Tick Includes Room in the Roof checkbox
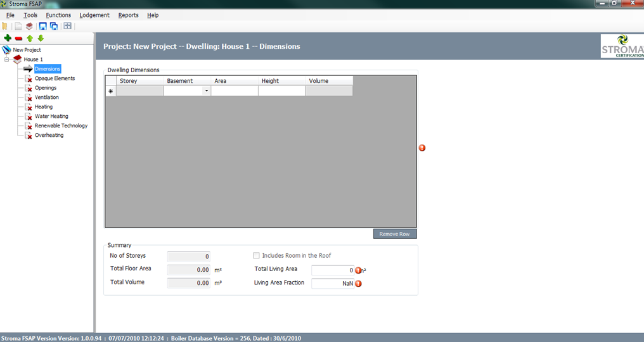Viewport: 644px width, 342px height. pyautogui.click(x=256, y=255)
